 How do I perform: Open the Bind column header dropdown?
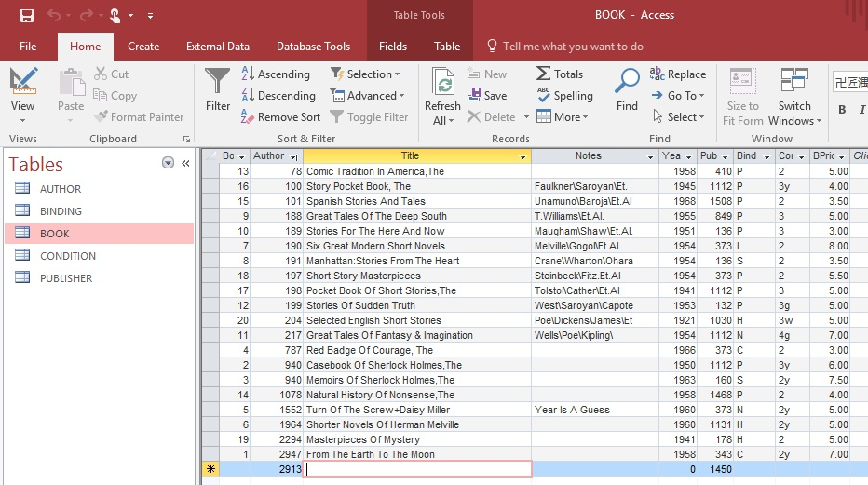coord(766,157)
